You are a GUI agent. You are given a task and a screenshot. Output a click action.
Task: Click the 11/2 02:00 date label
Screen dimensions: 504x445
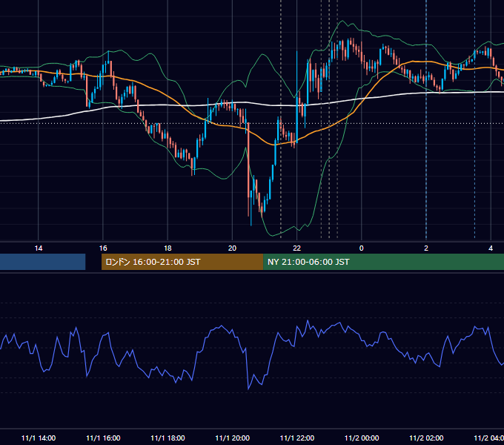pos(426,438)
